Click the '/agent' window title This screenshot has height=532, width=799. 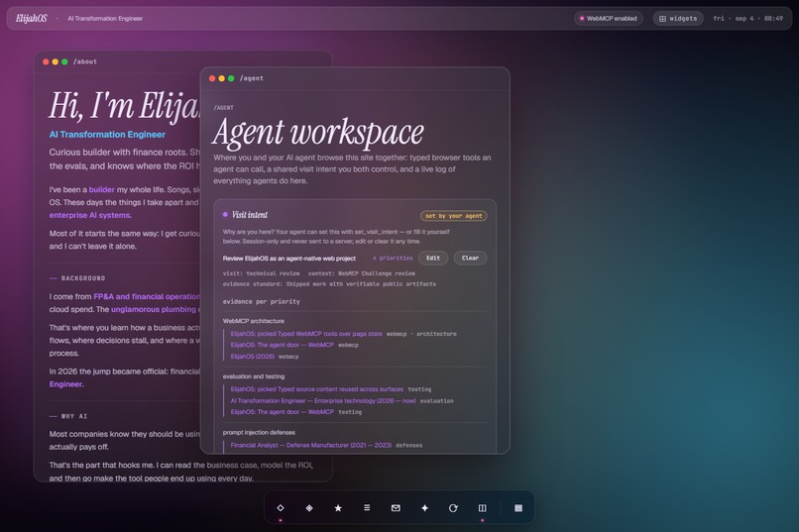click(252, 78)
